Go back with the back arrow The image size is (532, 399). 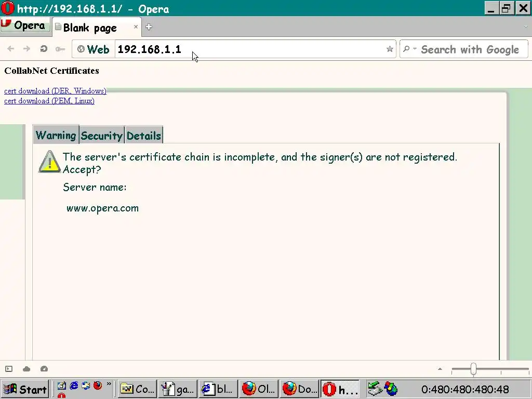click(x=11, y=49)
